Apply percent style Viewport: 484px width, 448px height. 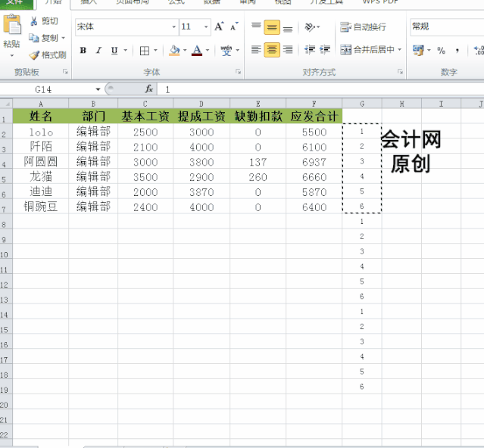[x=441, y=50]
